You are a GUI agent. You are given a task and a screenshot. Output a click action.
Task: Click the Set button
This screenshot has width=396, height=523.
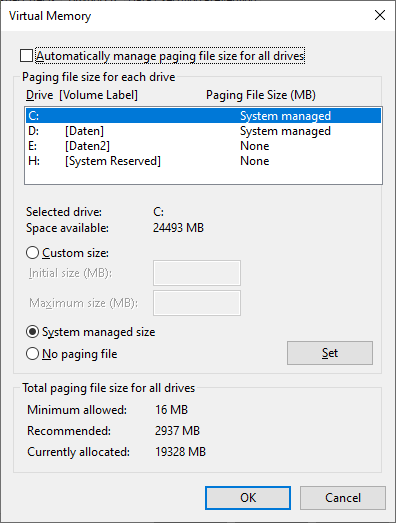coord(330,353)
